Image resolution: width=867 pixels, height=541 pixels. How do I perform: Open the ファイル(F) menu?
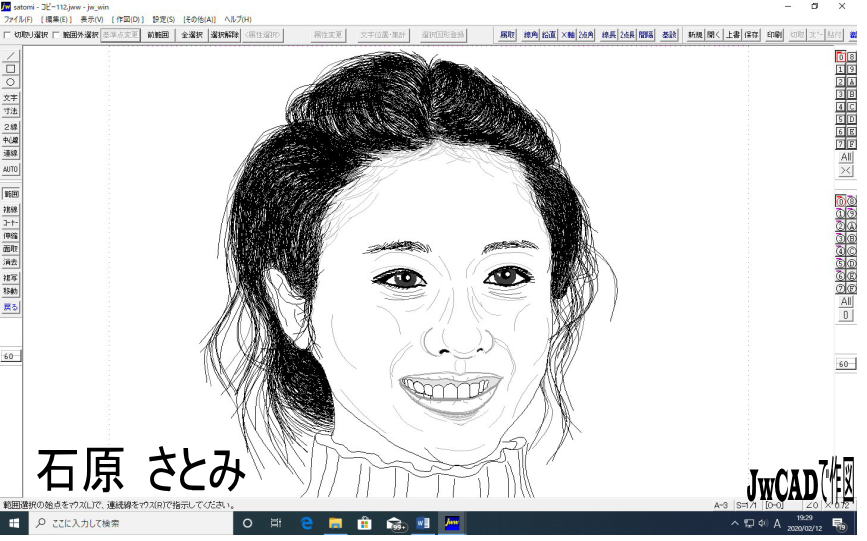[18, 19]
